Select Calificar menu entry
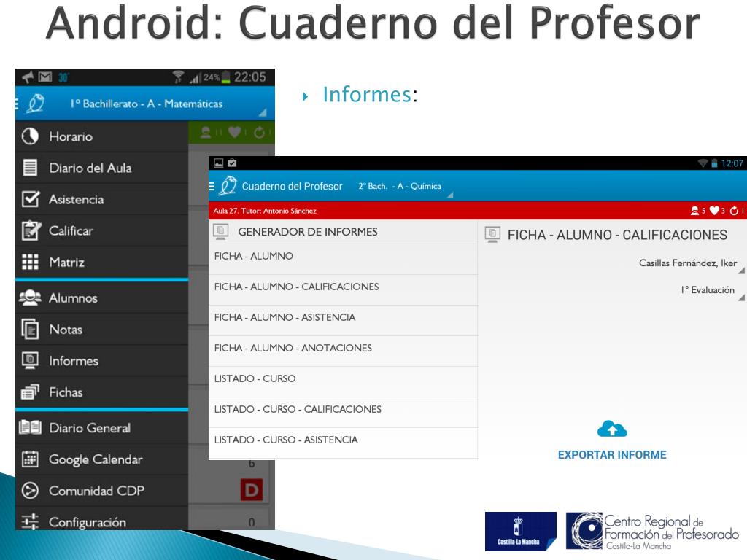This screenshot has height=560, width=747. tap(102, 230)
